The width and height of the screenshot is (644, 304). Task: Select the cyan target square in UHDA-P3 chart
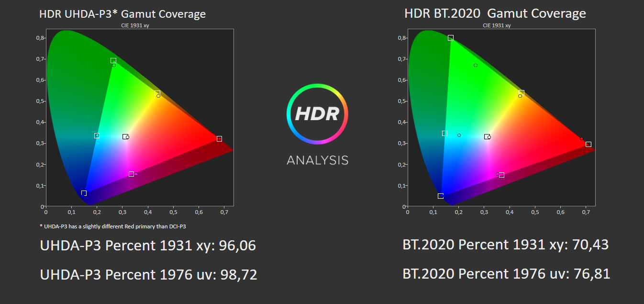[97, 135]
